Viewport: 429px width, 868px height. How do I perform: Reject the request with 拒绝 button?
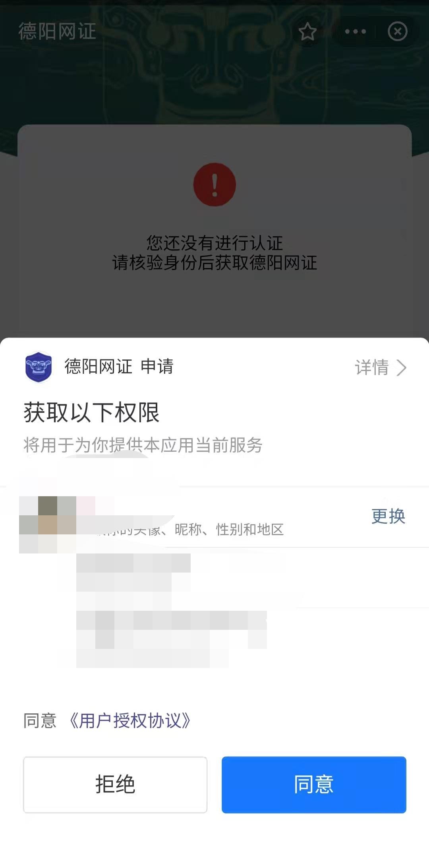(115, 785)
